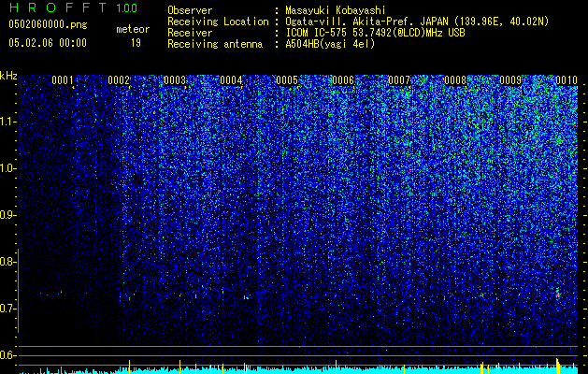
Task: Click the 0.7 frequency axis label
Action: click(x=7, y=309)
